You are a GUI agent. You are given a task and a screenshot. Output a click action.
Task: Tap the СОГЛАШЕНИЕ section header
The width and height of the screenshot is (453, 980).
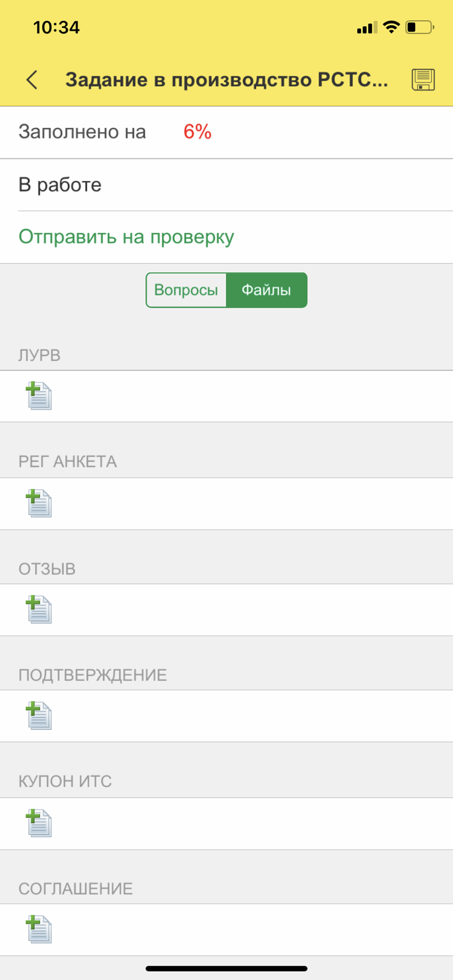(x=75, y=889)
